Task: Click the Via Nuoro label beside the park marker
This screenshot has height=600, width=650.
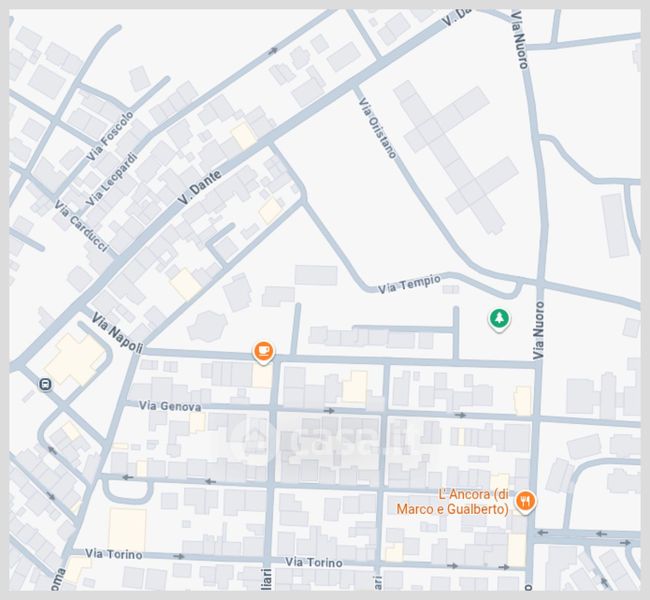Action: (x=539, y=330)
